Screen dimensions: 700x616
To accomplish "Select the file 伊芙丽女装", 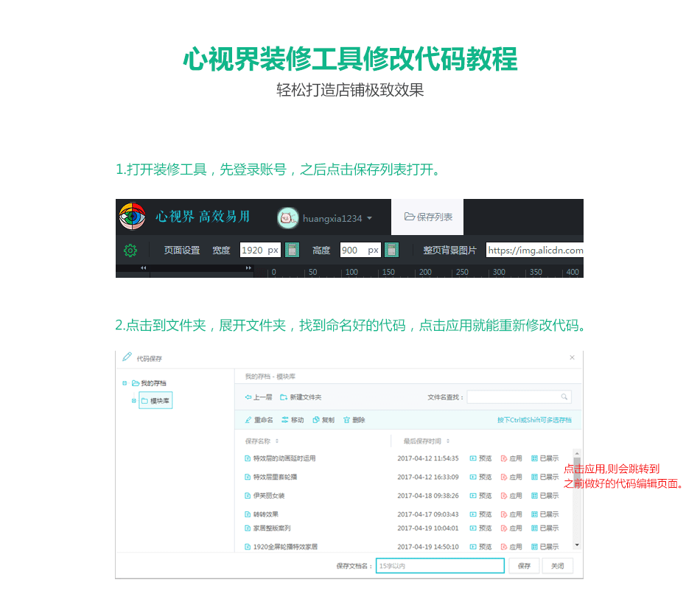I will tap(265, 496).
